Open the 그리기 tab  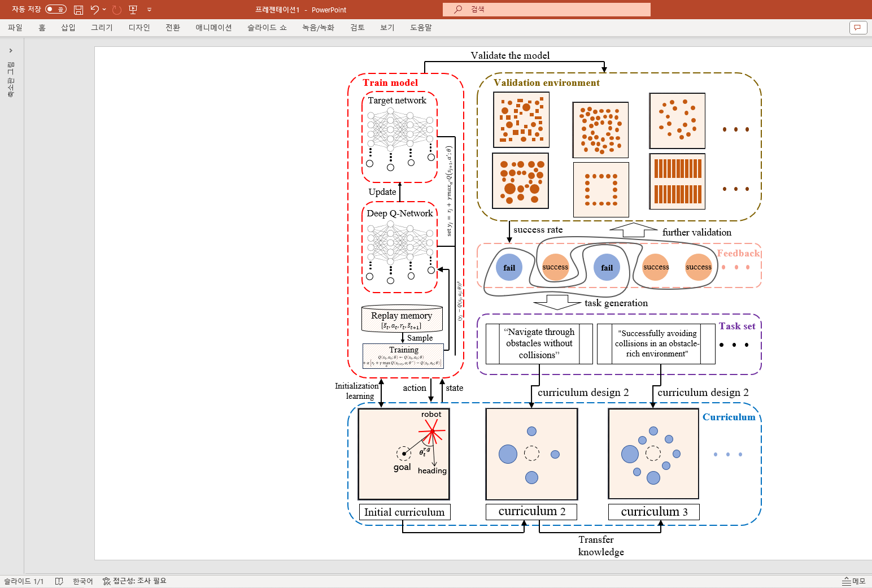tap(102, 28)
